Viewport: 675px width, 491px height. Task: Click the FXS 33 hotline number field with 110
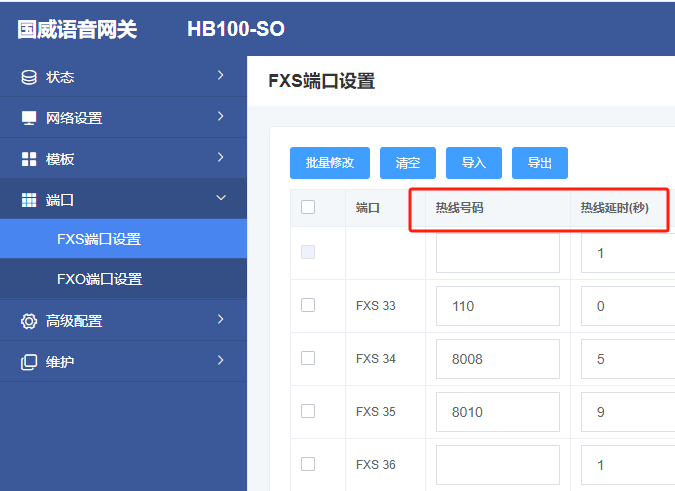(498, 306)
